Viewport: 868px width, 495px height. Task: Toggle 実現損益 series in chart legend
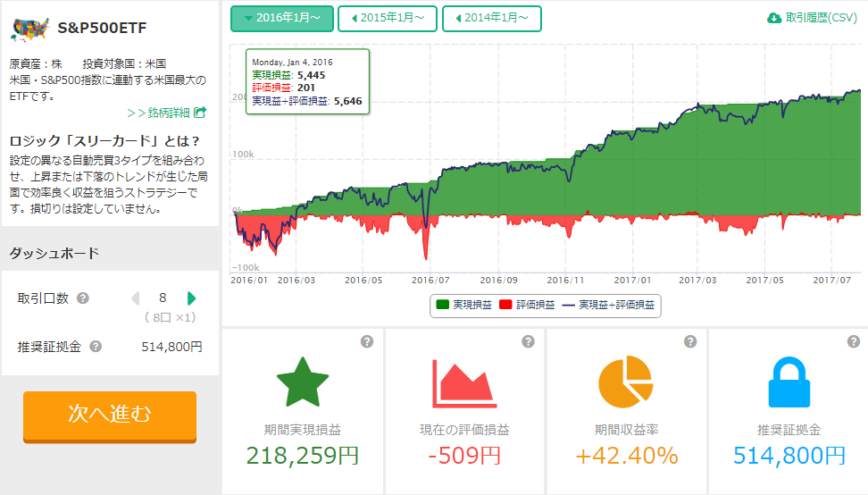pyautogui.click(x=463, y=305)
